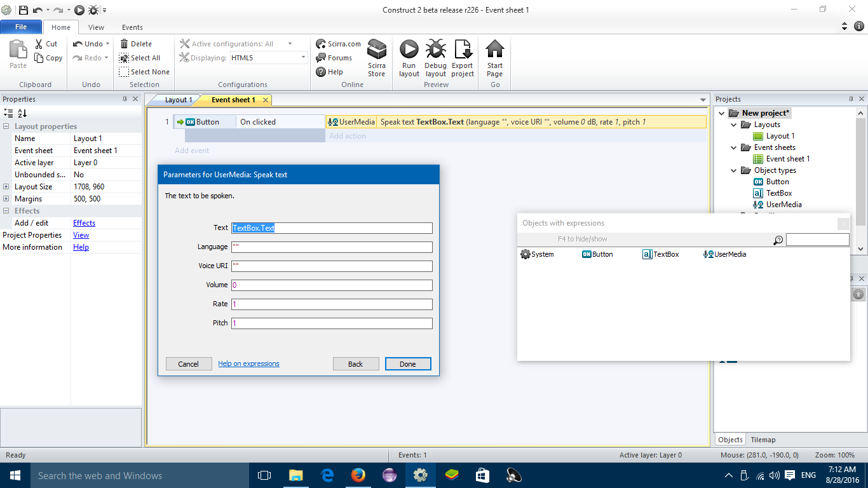Open Scirra.com online link
This screenshot has height=488, width=868.
338,44
